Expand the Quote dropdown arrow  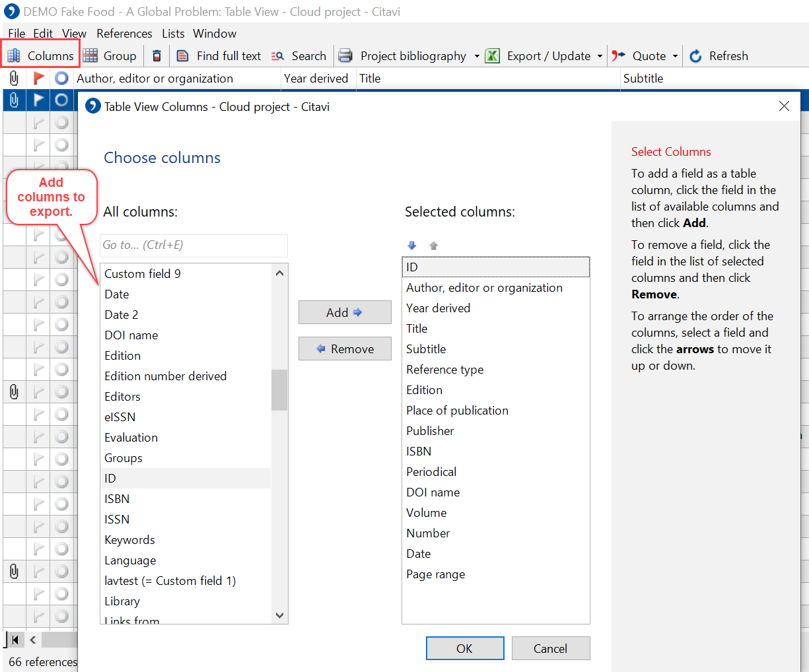675,56
